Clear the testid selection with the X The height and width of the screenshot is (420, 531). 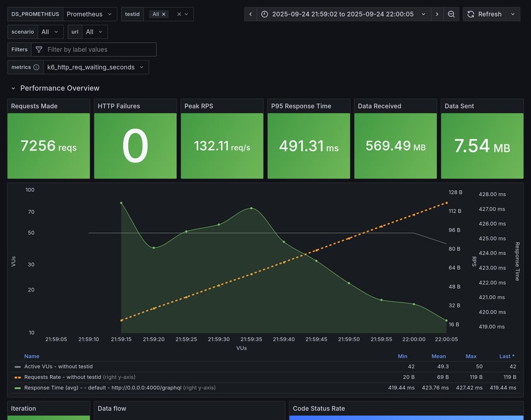point(178,14)
